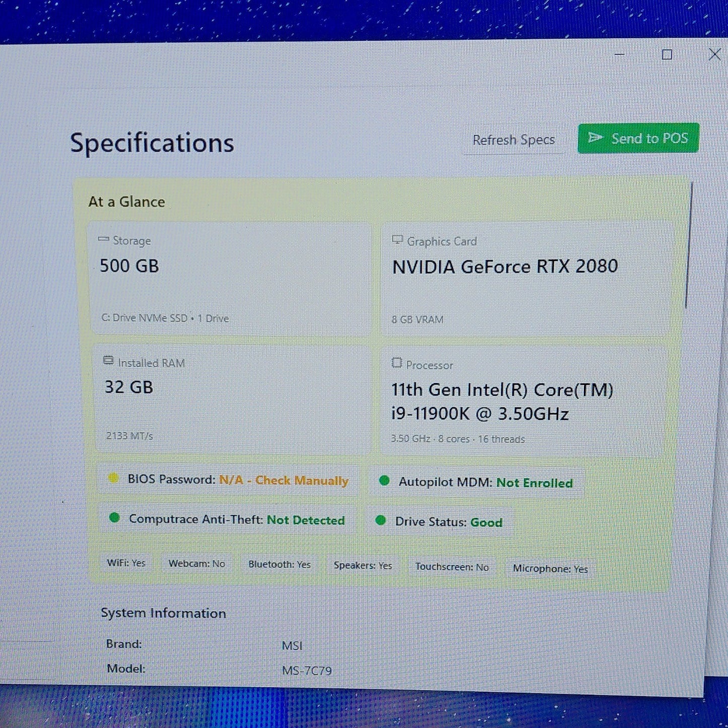Click the "Brand:" field label

[x=124, y=644]
